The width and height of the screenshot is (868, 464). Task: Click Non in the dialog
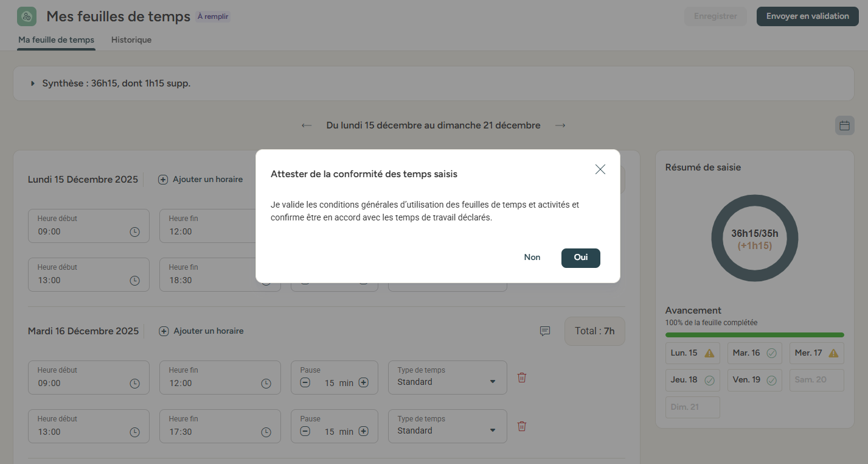tap(532, 258)
